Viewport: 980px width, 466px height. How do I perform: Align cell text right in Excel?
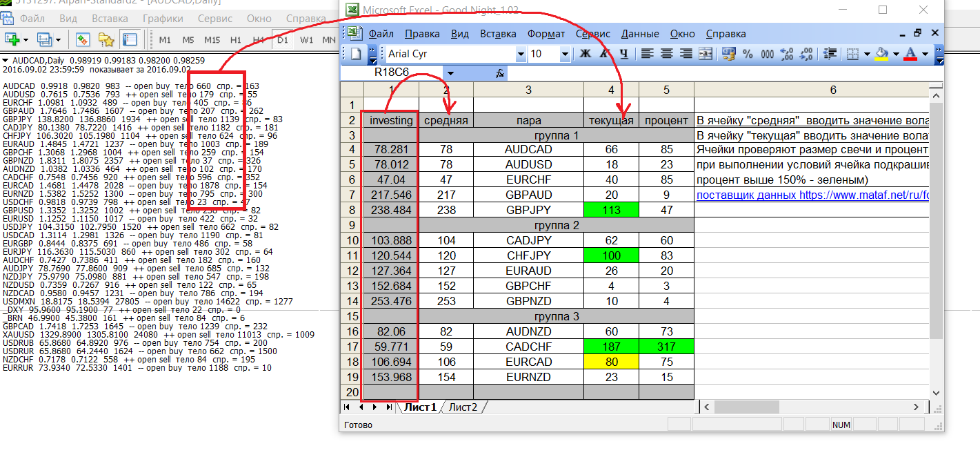(x=686, y=54)
